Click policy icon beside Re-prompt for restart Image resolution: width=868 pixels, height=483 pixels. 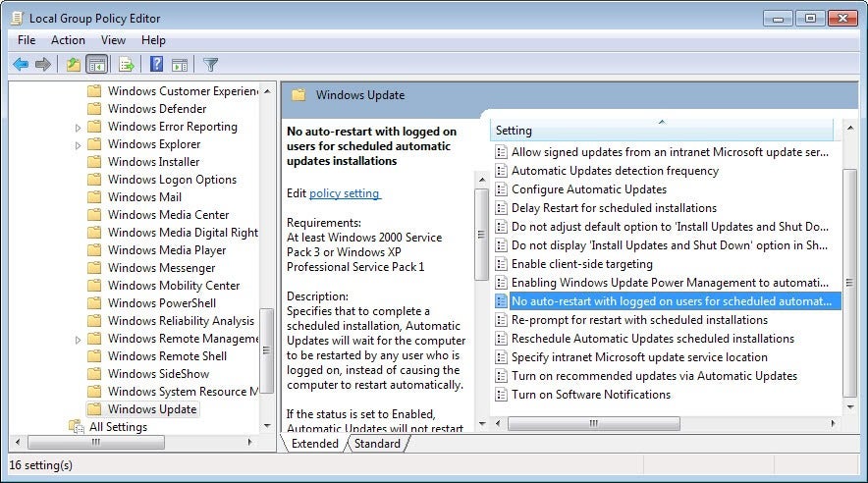click(x=501, y=320)
